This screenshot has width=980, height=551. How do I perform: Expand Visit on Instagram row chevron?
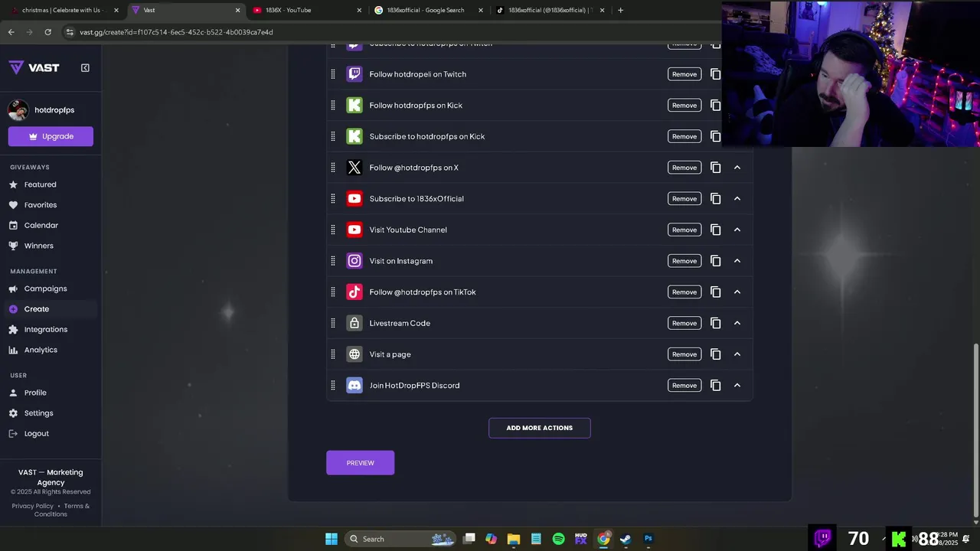(x=737, y=261)
